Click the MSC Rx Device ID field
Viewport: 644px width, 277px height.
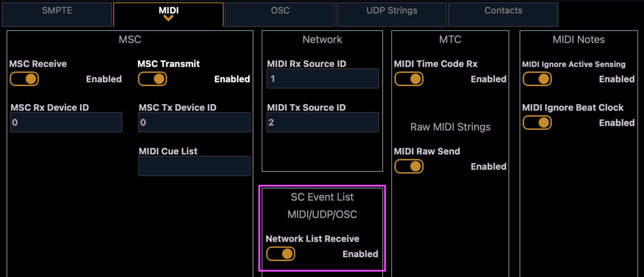point(66,122)
